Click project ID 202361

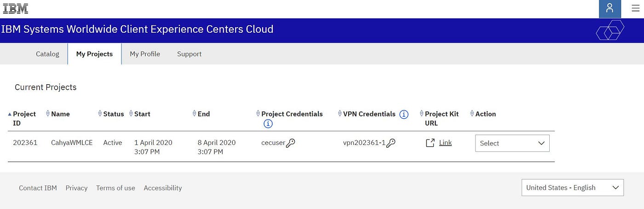coord(25,143)
